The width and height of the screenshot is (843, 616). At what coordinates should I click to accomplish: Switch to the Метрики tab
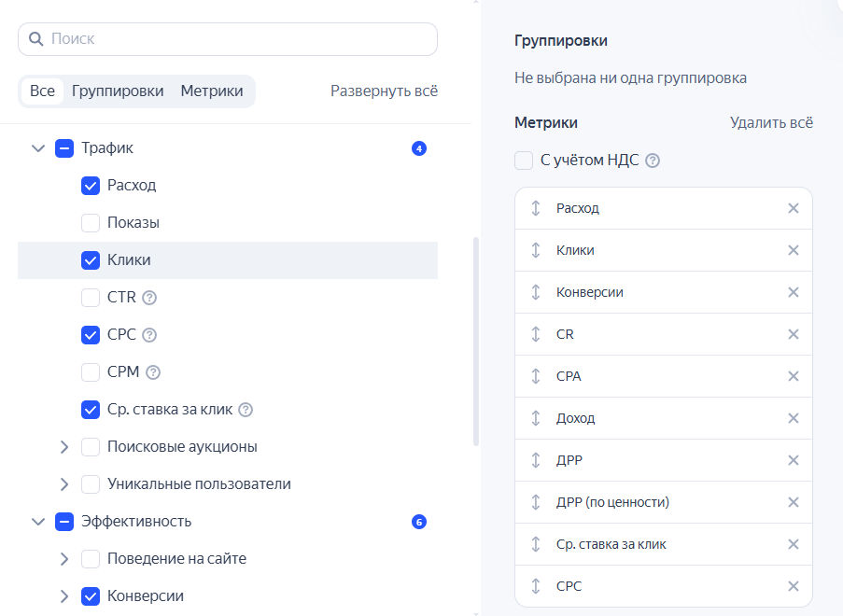pyautogui.click(x=212, y=91)
